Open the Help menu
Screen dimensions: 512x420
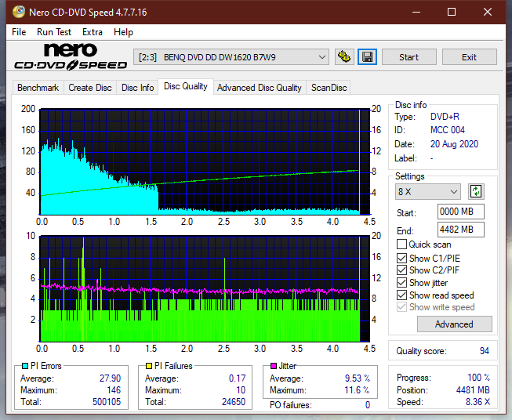123,32
